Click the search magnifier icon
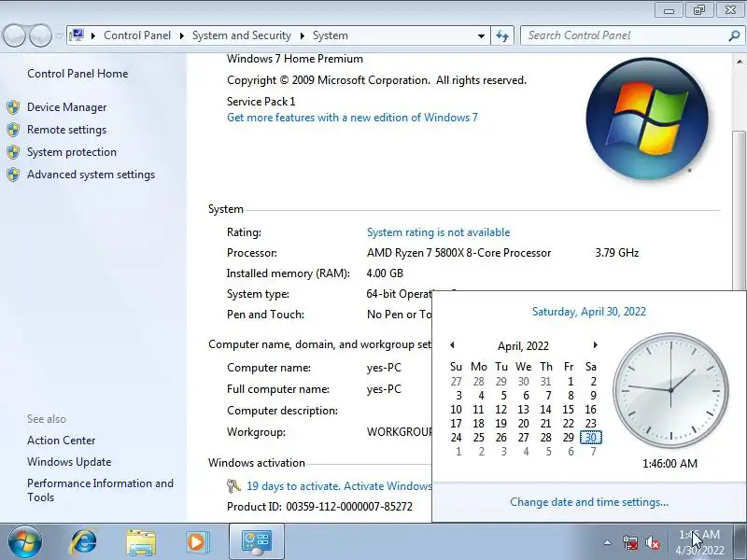Image resolution: width=747 pixels, height=560 pixels. click(x=734, y=35)
